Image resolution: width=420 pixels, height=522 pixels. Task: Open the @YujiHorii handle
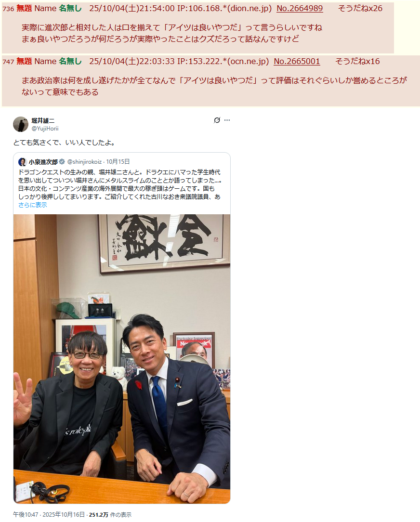tap(45, 129)
